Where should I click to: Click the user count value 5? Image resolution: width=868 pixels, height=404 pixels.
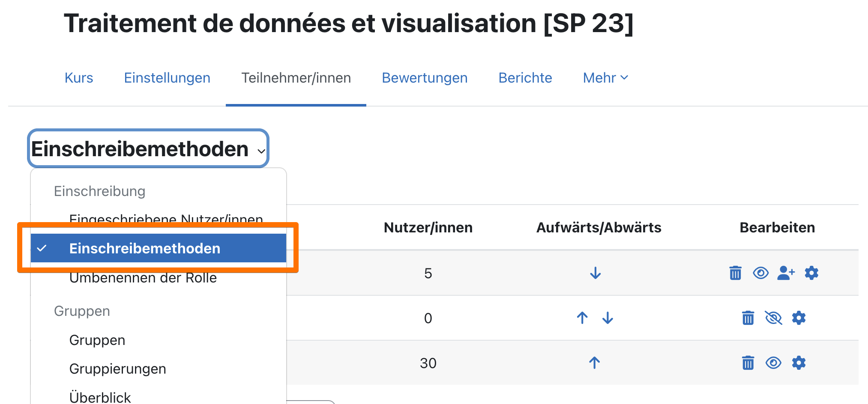[428, 273]
